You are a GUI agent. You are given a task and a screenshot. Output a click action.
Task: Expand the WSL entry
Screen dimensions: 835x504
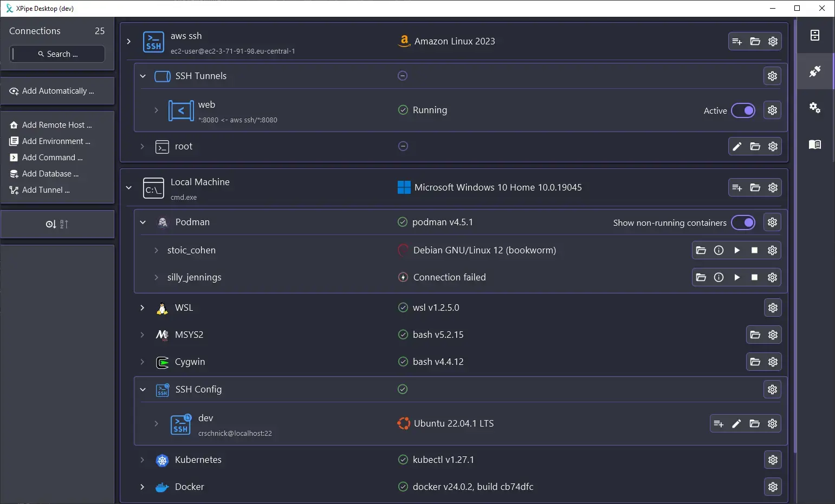tap(143, 307)
